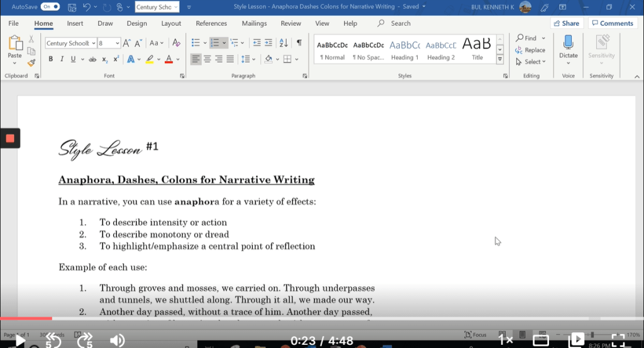The height and width of the screenshot is (348, 644).
Task: Click the Increase Indent icon
Action: pyautogui.click(x=269, y=43)
